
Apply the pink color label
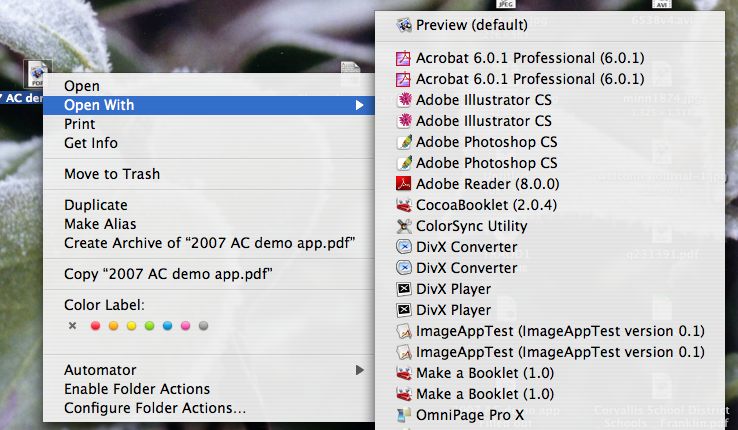(x=185, y=326)
